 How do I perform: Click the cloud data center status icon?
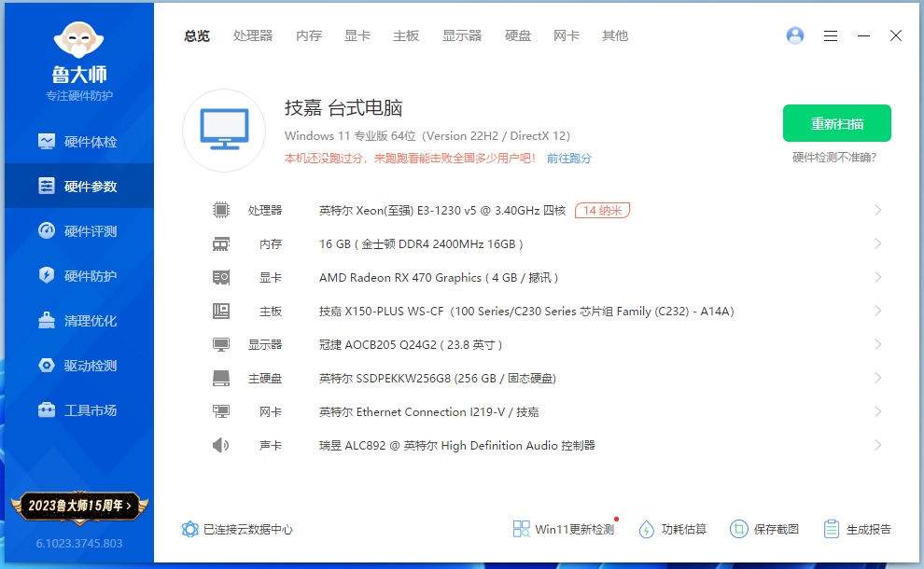coord(190,529)
